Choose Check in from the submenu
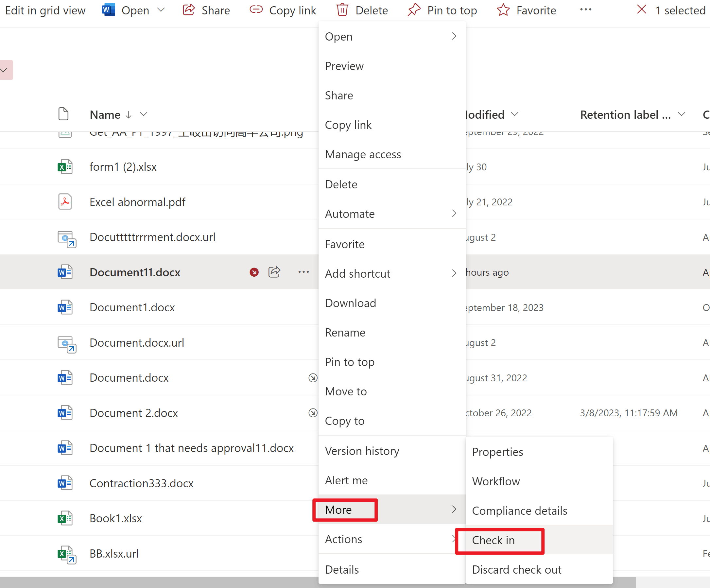The image size is (710, 588). click(539, 540)
